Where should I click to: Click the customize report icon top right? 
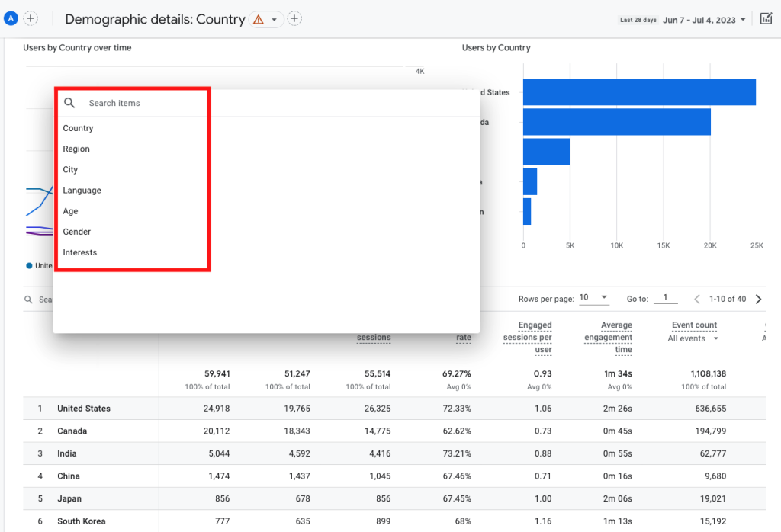pyautogui.click(x=766, y=18)
